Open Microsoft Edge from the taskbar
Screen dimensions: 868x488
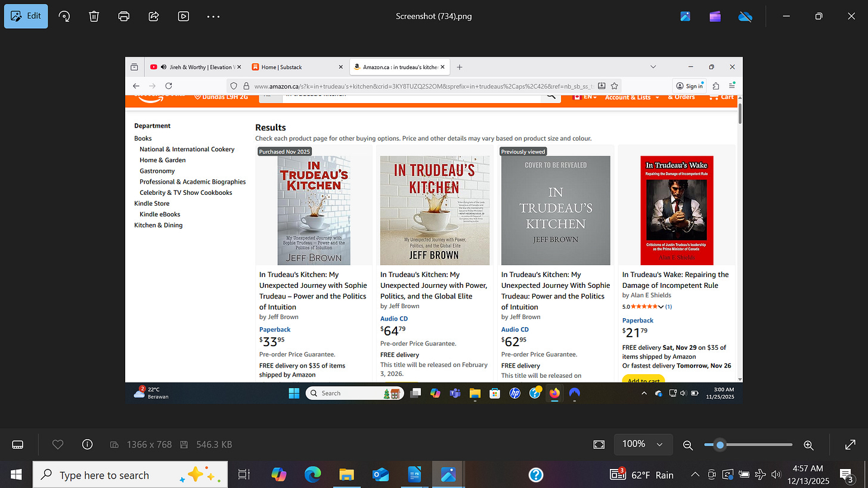click(312, 475)
